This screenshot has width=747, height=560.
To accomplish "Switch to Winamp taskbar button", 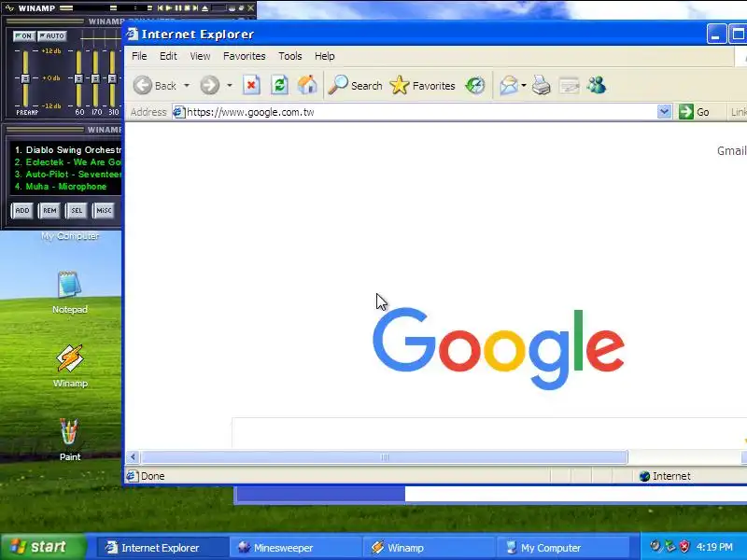I will (x=428, y=548).
